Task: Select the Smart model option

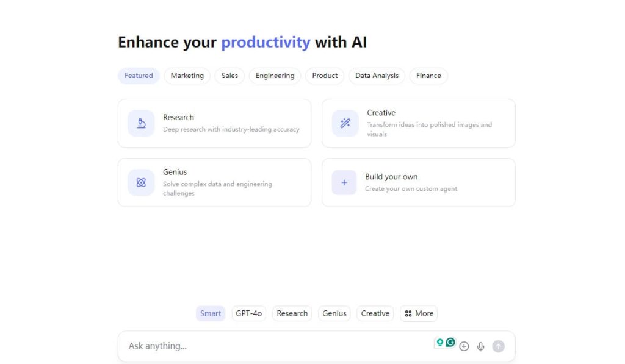Action: coord(210,313)
